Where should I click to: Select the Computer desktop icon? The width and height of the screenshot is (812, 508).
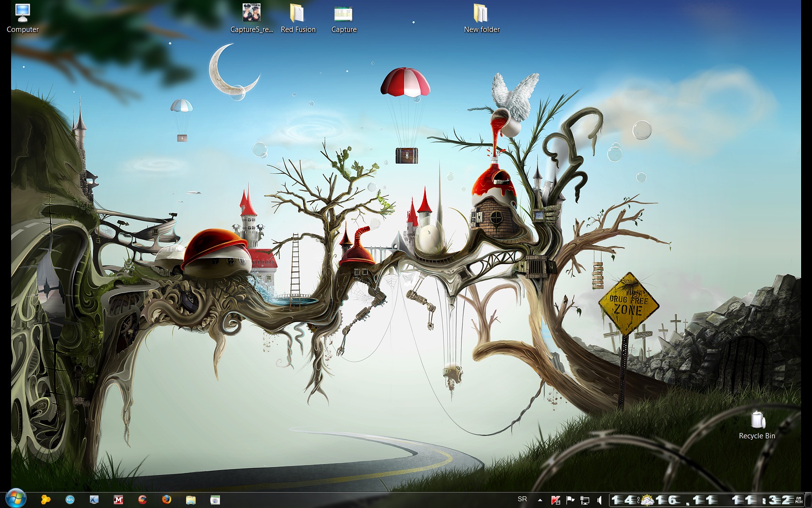pyautogui.click(x=23, y=18)
